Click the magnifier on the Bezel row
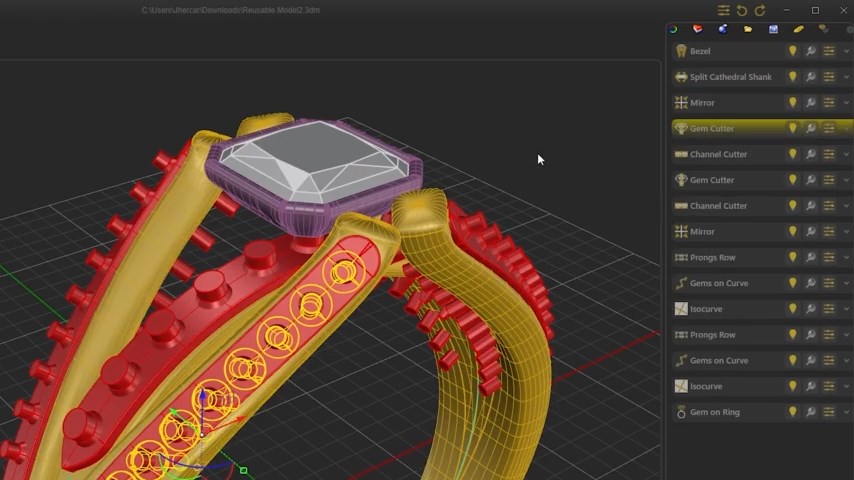The image size is (854, 480). tap(811, 51)
